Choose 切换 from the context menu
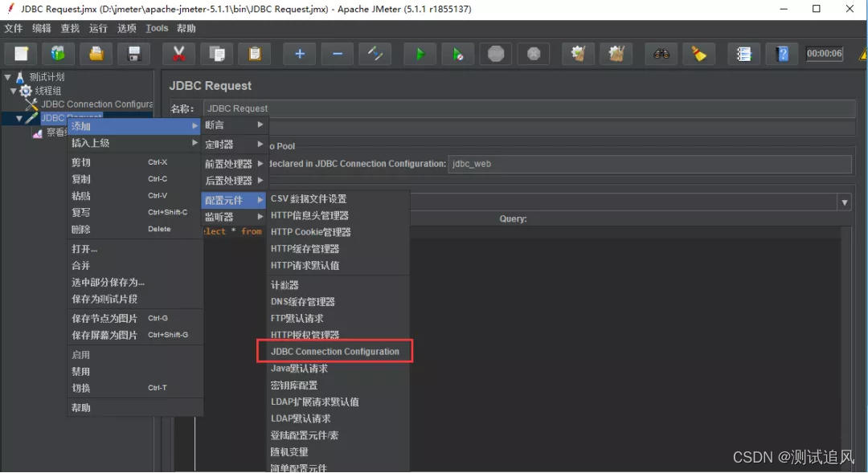This screenshot has height=473, width=868. 134,388
